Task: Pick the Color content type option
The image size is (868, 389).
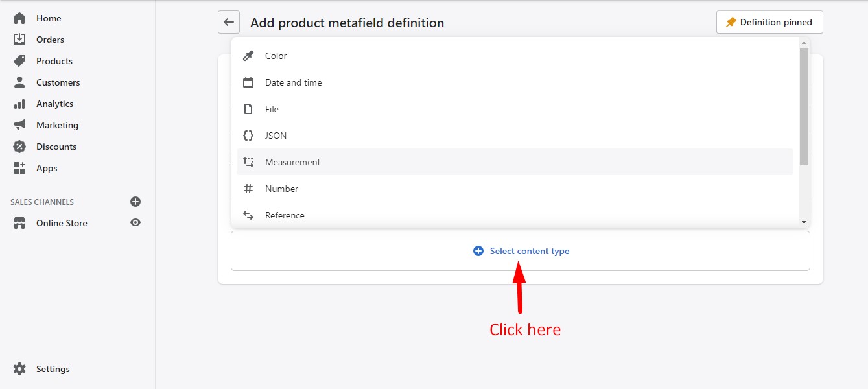Action: (x=276, y=56)
